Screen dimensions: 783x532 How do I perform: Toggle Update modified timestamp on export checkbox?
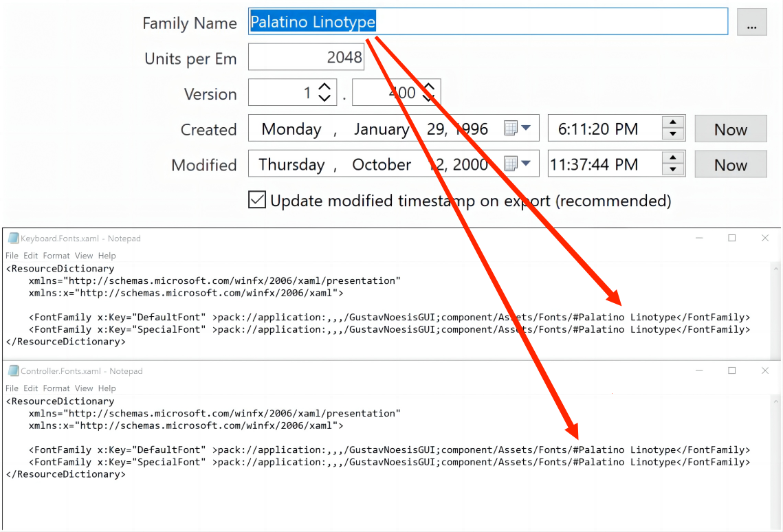(x=257, y=199)
